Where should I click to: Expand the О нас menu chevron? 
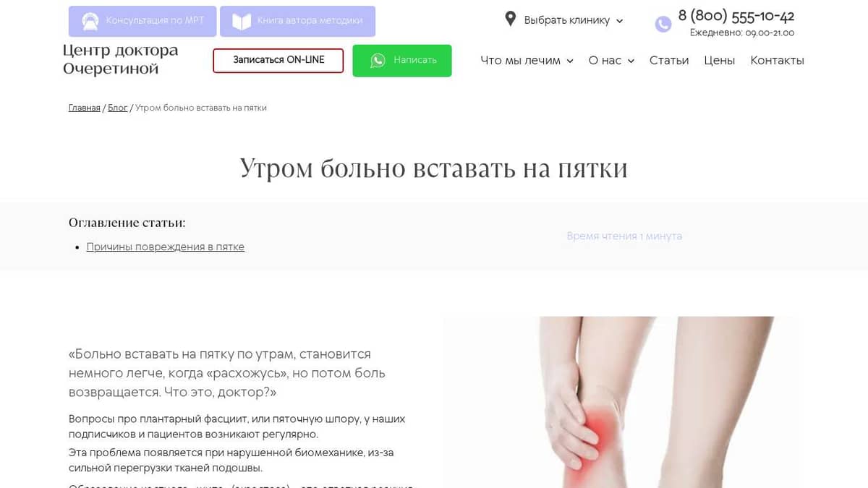[x=631, y=61]
